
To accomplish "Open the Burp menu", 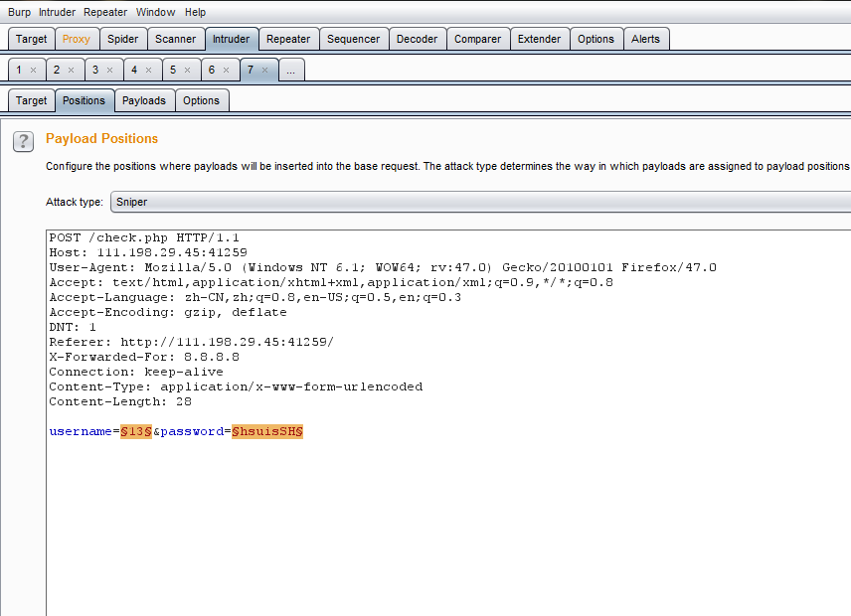I will pos(20,12).
